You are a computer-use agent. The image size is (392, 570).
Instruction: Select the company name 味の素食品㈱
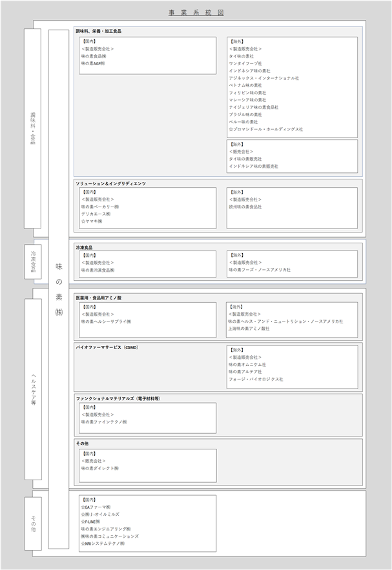94,56
